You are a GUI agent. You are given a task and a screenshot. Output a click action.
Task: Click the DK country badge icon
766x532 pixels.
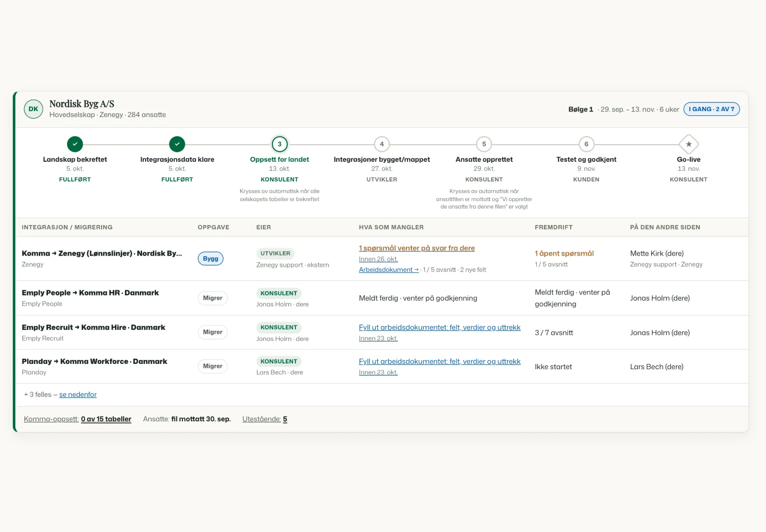(x=34, y=109)
